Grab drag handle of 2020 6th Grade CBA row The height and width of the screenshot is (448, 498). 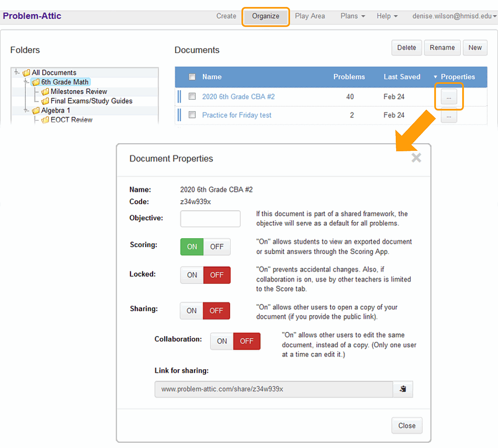179,96
